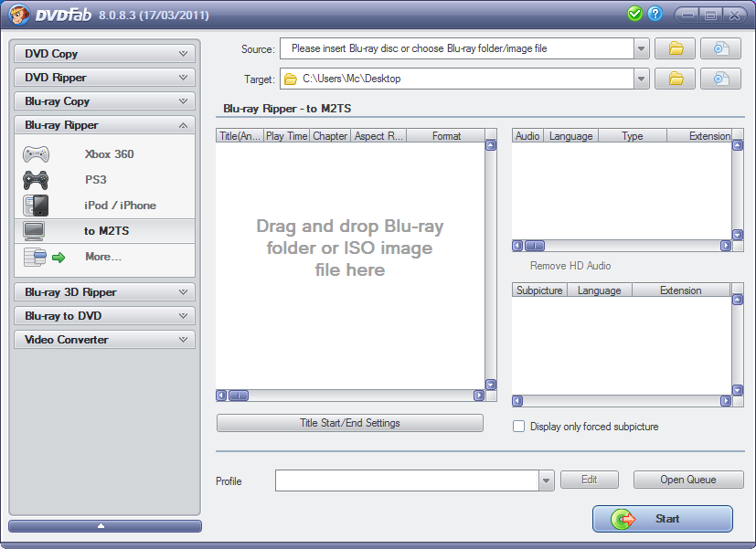Click the Profile input field
Image resolution: width=756 pixels, height=549 pixels.
(x=407, y=480)
